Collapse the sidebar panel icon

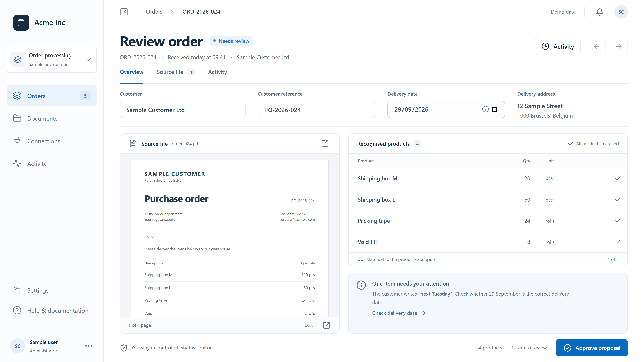pos(124,12)
